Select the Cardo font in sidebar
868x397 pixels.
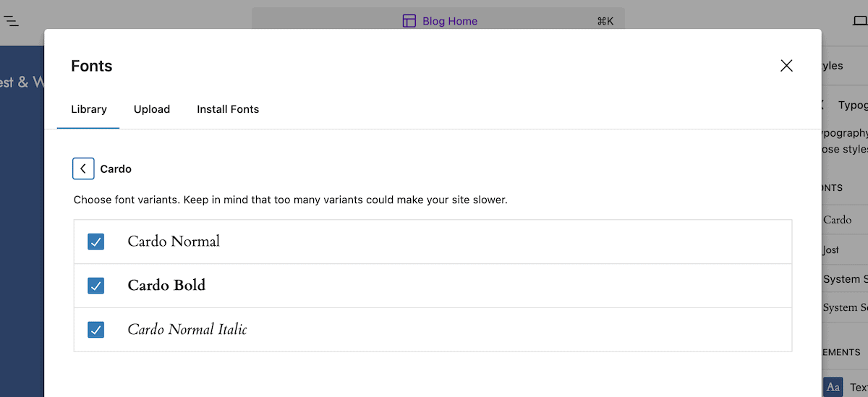point(838,220)
